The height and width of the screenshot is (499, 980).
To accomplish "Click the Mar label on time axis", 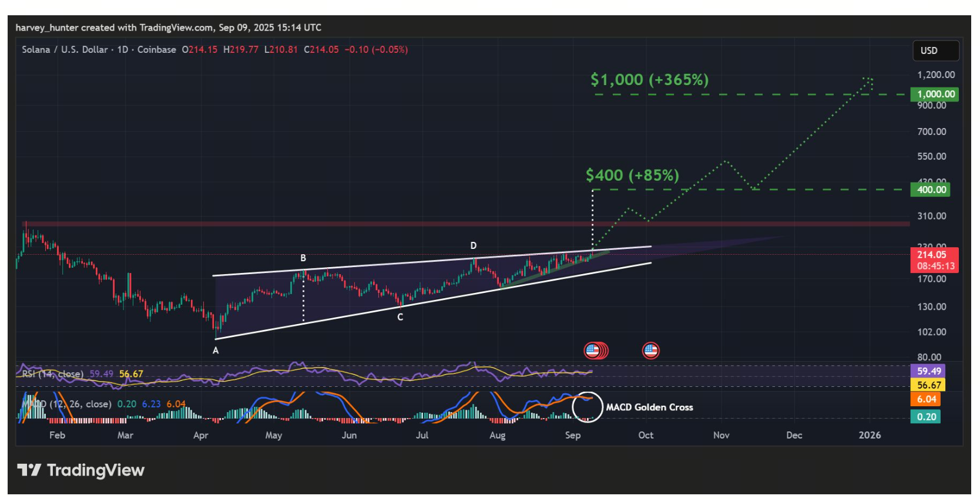I will [x=125, y=435].
